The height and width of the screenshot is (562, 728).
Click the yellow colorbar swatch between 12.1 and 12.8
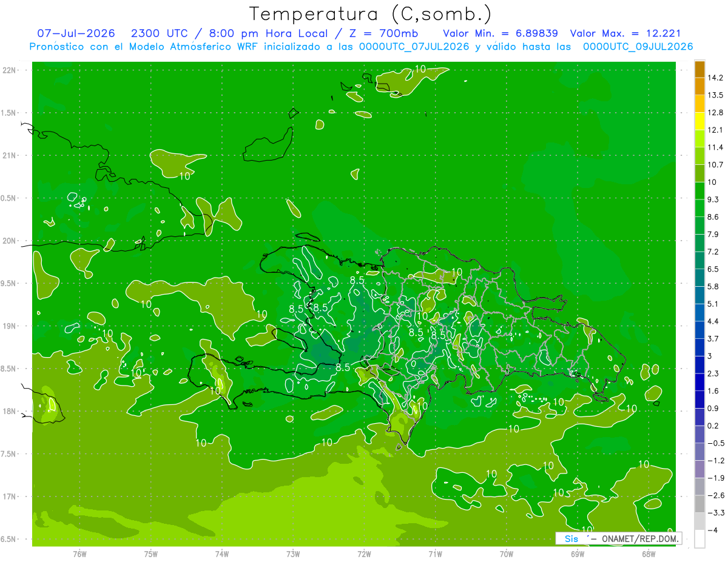click(699, 121)
